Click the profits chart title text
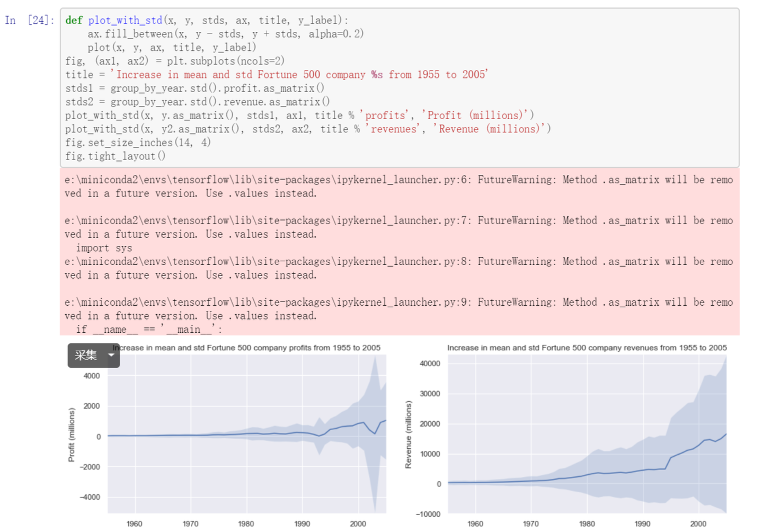 [245, 348]
